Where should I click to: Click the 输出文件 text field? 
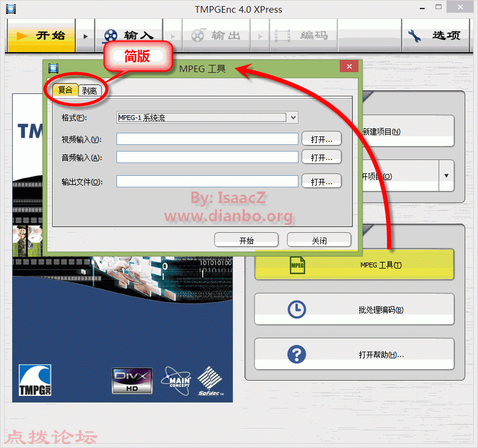click(207, 181)
